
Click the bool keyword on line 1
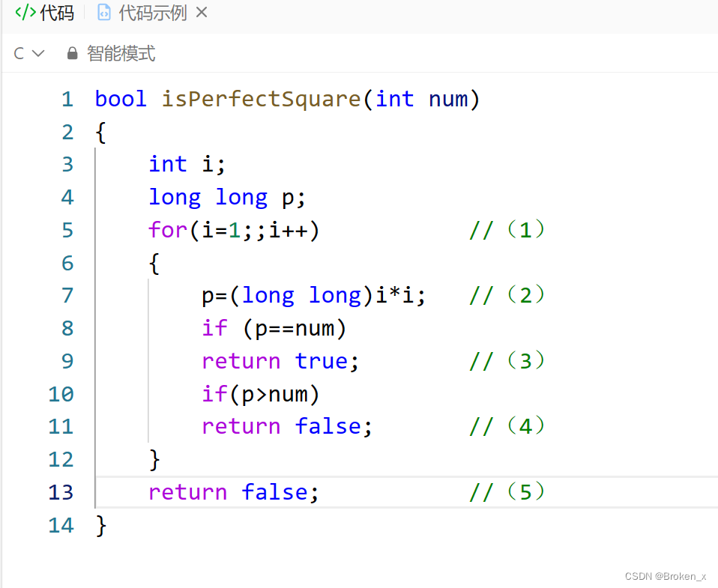click(x=120, y=98)
